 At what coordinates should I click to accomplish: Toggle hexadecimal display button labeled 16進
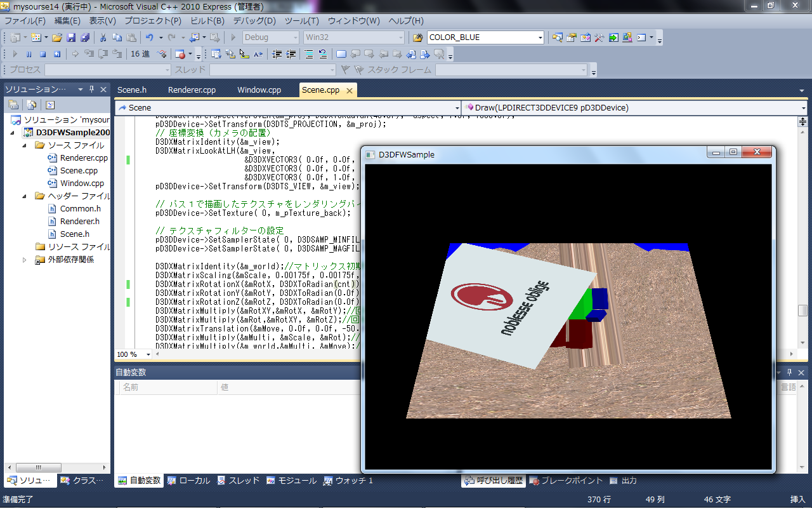pos(140,54)
